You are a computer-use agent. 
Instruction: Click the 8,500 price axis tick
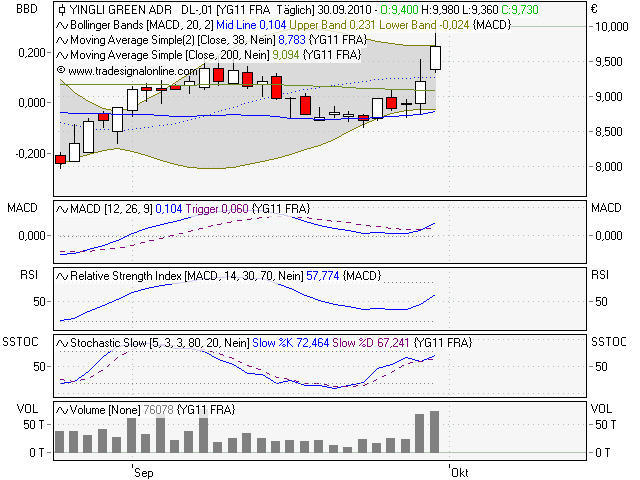click(609, 132)
